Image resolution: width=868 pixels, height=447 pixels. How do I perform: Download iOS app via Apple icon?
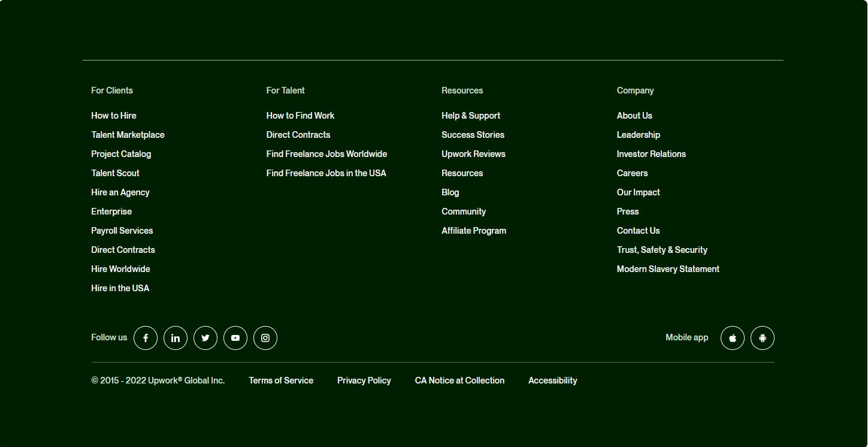(732, 338)
